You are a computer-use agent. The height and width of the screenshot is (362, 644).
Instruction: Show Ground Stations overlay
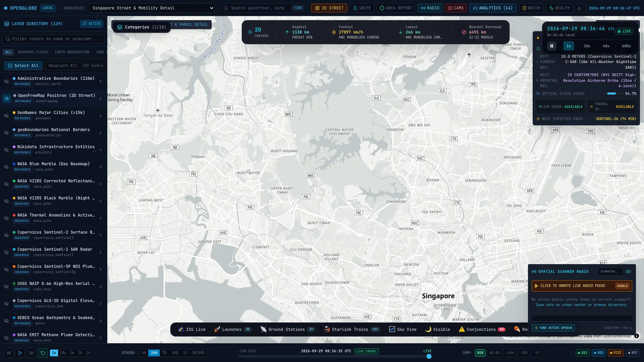pyautogui.click(x=287, y=329)
